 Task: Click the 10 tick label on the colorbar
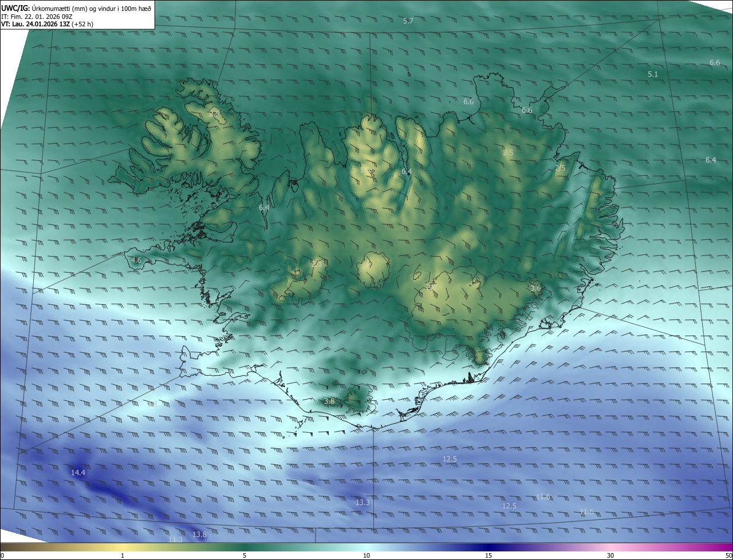tap(366, 555)
